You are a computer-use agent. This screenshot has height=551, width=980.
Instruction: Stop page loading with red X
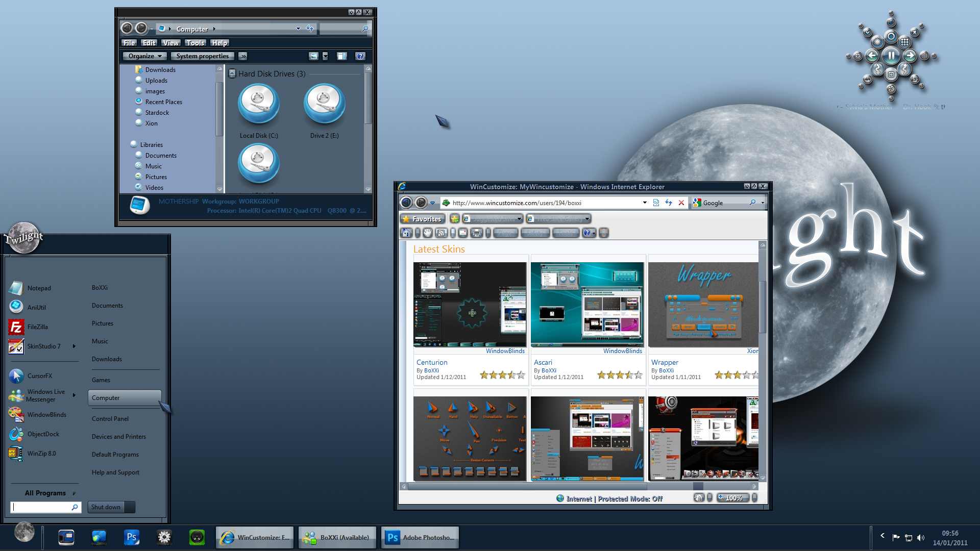click(681, 203)
